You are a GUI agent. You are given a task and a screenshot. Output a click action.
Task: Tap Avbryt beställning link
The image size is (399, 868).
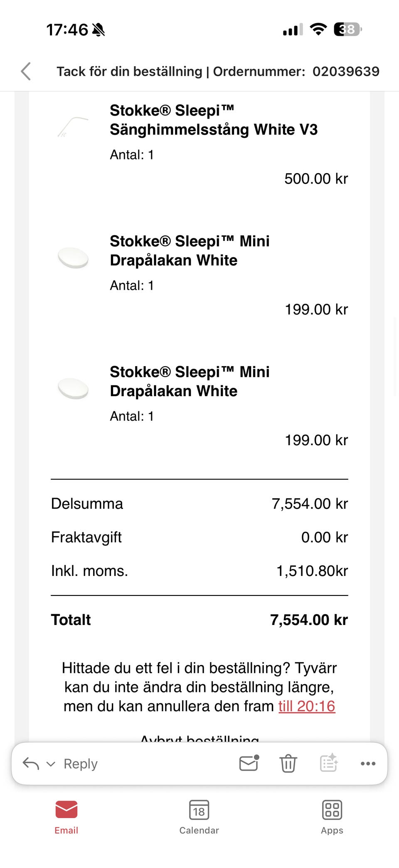tap(199, 738)
